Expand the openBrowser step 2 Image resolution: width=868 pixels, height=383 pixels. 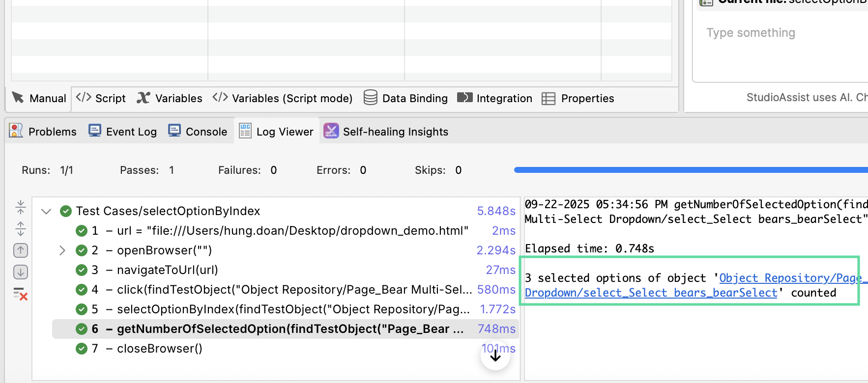62,250
